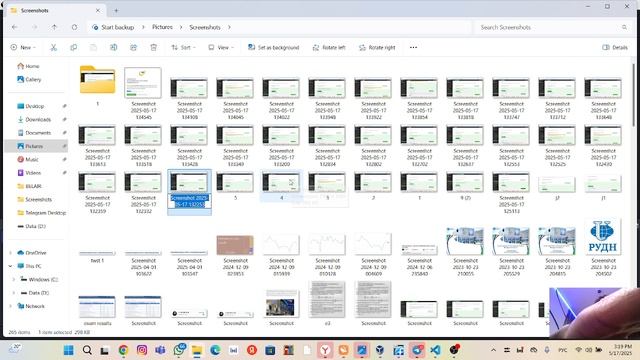Image resolution: width=640 pixels, height=360 pixels.
Task: Open Gallery in the navigation pane
Action: 29,79
